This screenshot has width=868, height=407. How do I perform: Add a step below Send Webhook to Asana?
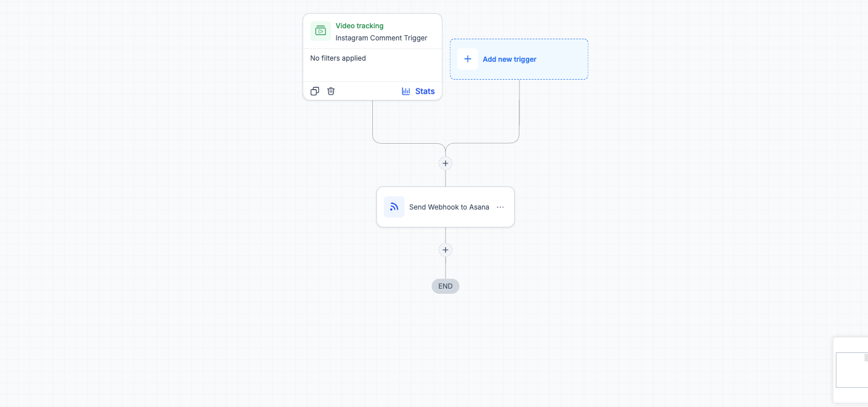(x=445, y=250)
